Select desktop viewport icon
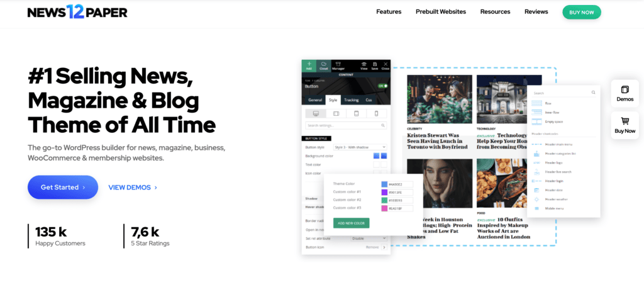 tap(316, 113)
